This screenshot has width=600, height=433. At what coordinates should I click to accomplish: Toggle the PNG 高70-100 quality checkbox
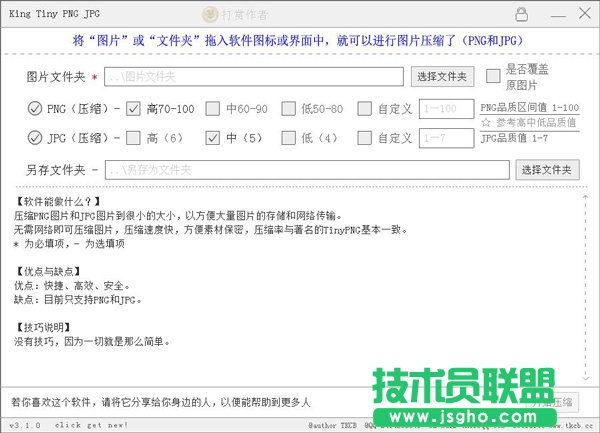[x=134, y=109]
